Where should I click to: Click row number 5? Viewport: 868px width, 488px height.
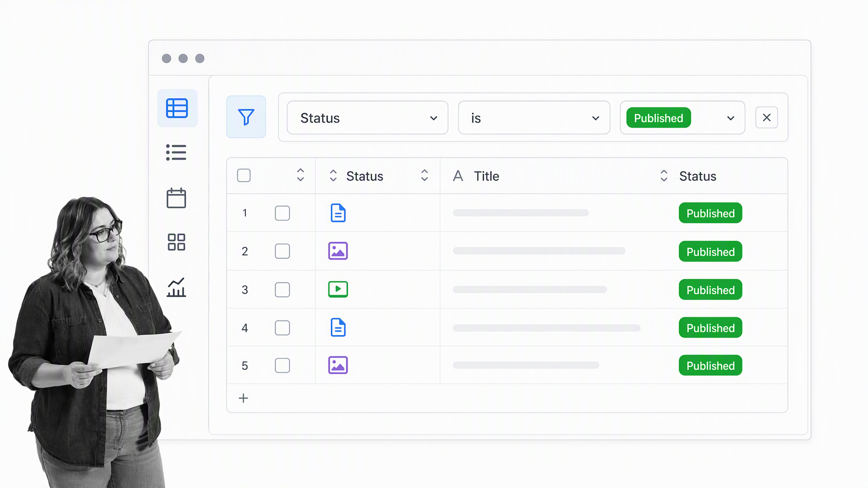coord(244,366)
